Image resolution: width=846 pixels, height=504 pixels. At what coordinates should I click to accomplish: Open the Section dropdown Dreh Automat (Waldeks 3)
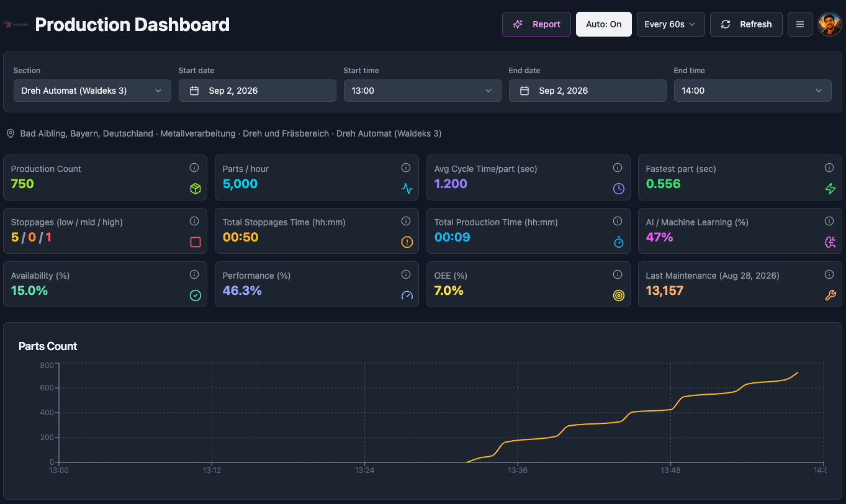[92, 91]
